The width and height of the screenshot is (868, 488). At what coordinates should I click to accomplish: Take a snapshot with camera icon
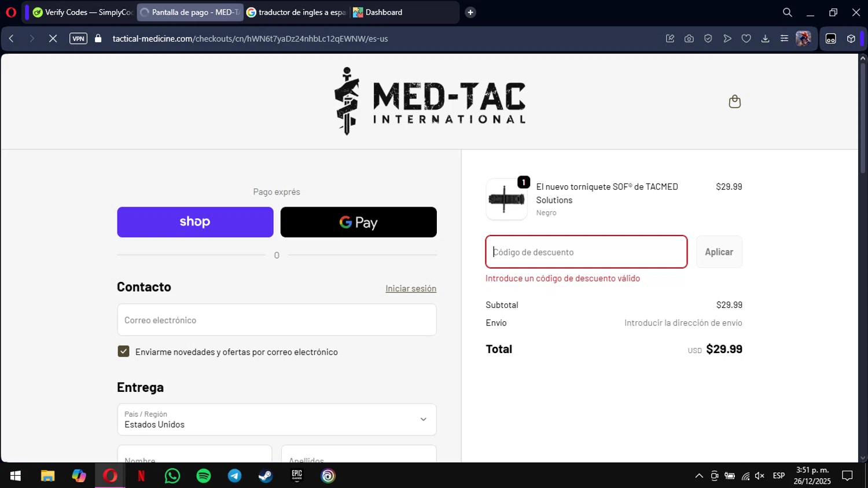tap(689, 39)
